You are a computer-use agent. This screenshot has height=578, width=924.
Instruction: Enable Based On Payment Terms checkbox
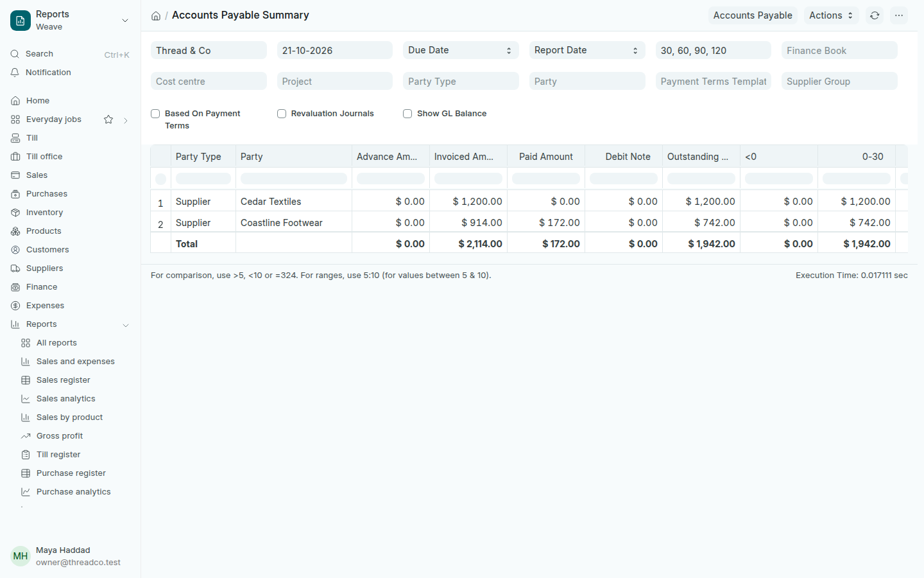(155, 114)
